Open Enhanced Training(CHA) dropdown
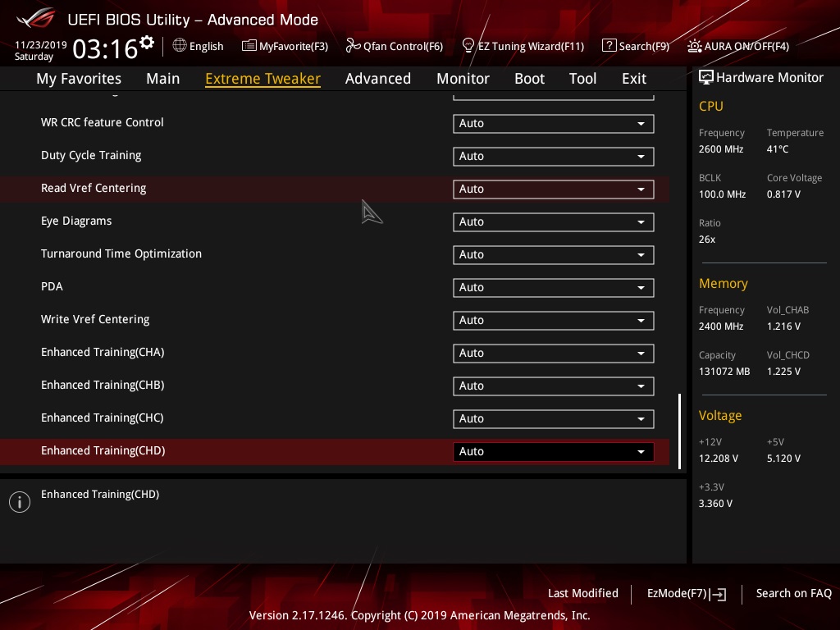The width and height of the screenshot is (840, 630). click(x=554, y=353)
